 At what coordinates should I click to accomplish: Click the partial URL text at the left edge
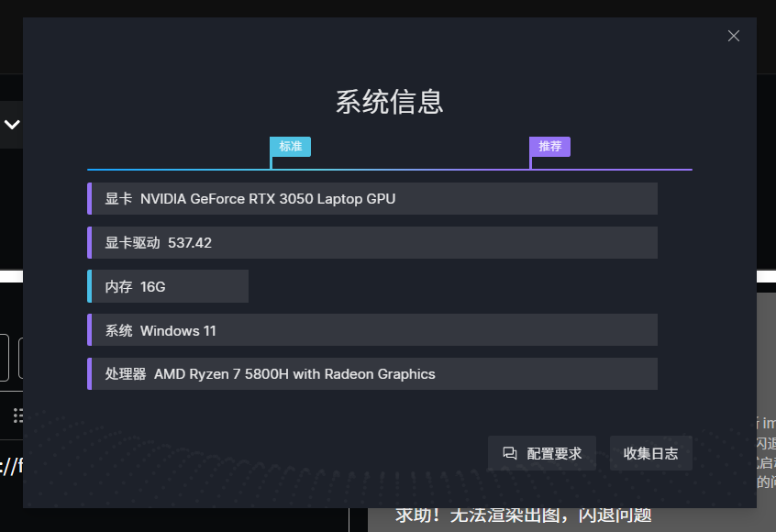(11, 466)
